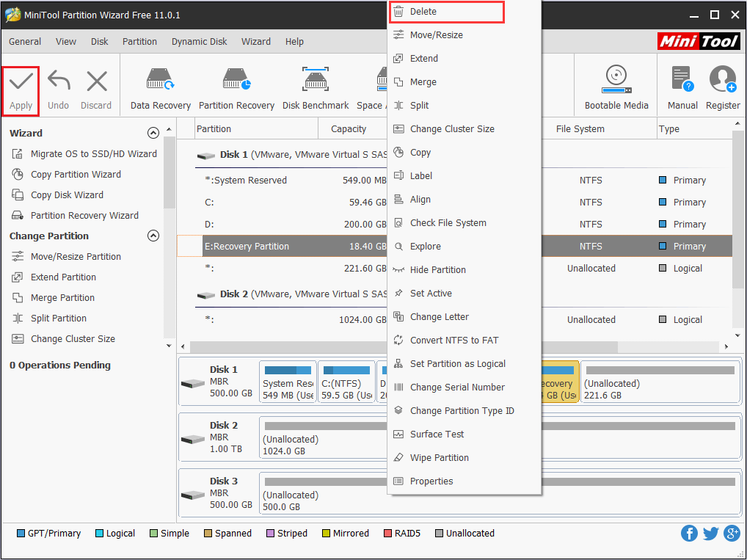Click the Register user icon
Screen dimensions: 747x560
click(x=723, y=79)
